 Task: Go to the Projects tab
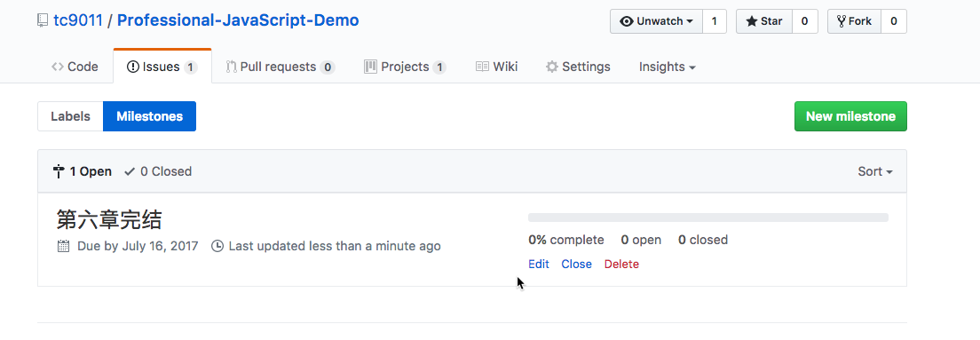click(x=405, y=67)
